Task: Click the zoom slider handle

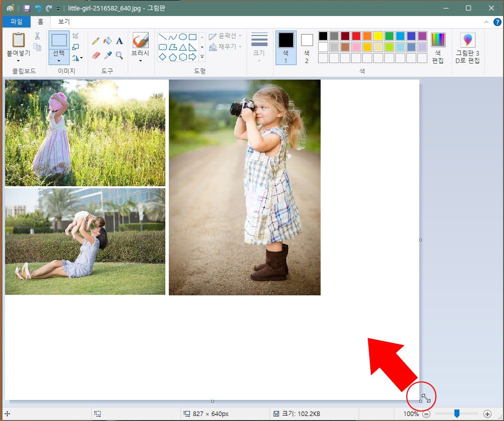Action: point(457,413)
